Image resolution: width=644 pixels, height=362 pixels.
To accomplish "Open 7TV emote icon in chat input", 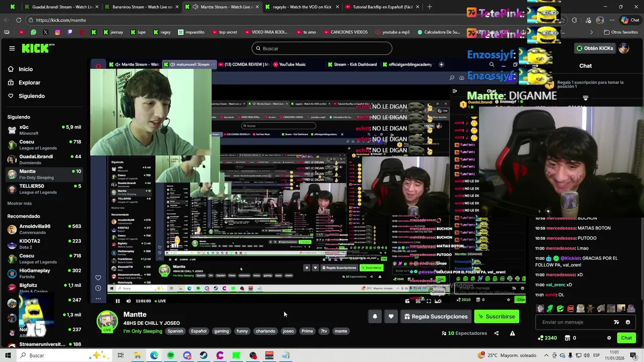I will pyautogui.click(x=616, y=322).
